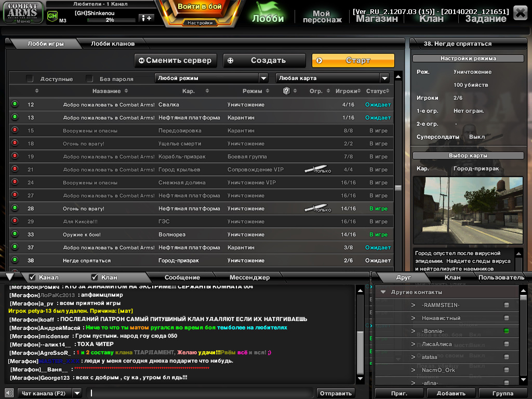Click Войти в бой button

click(x=199, y=7)
